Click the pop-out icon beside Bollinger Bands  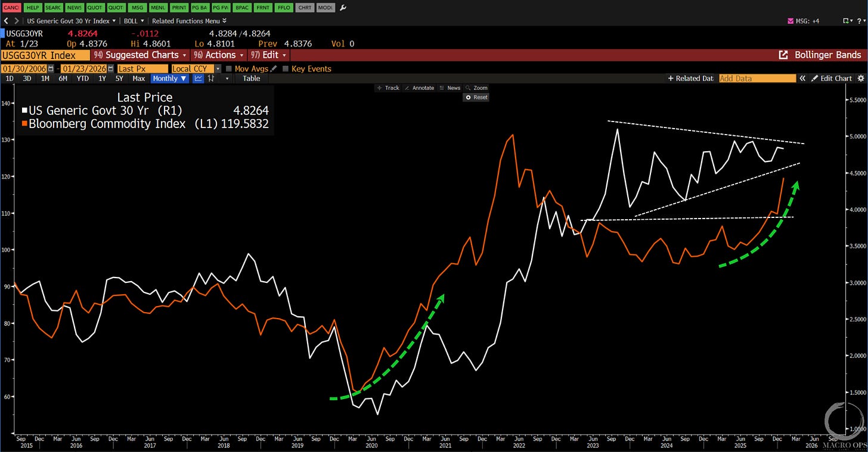tap(783, 55)
